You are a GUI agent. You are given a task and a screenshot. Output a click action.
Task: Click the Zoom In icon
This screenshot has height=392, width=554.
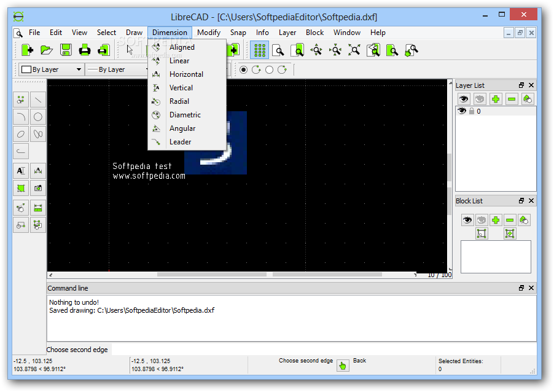316,50
